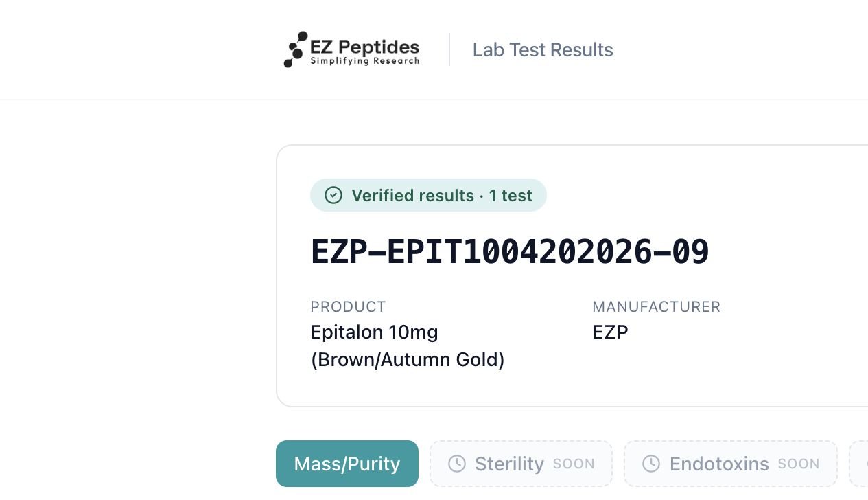Click the Verified results 1 test badge
The width and height of the screenshot is (868, 500).
[x=428, y=195]
